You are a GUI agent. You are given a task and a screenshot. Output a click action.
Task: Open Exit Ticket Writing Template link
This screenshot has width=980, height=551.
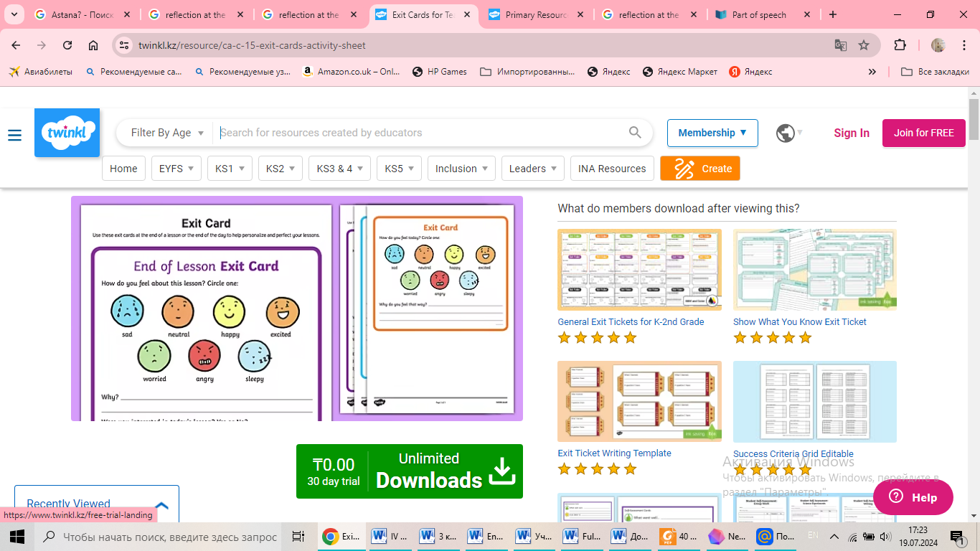tap(614, 453)
